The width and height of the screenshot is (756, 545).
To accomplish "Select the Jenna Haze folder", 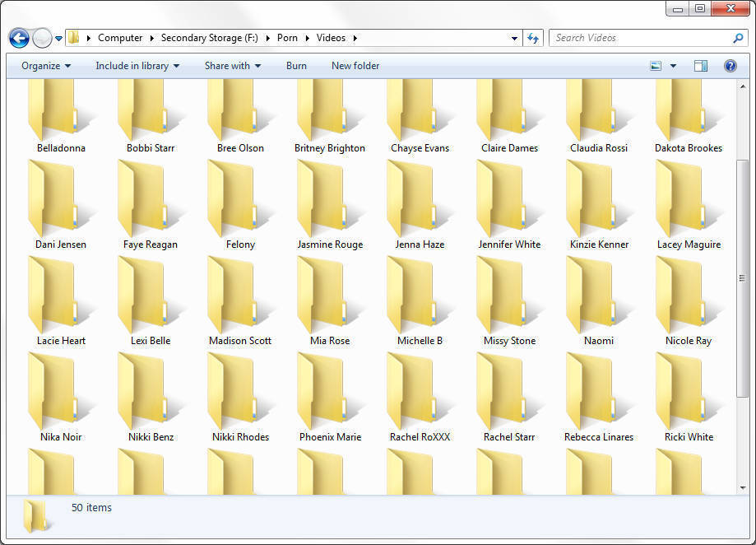I will click(420, 205).
